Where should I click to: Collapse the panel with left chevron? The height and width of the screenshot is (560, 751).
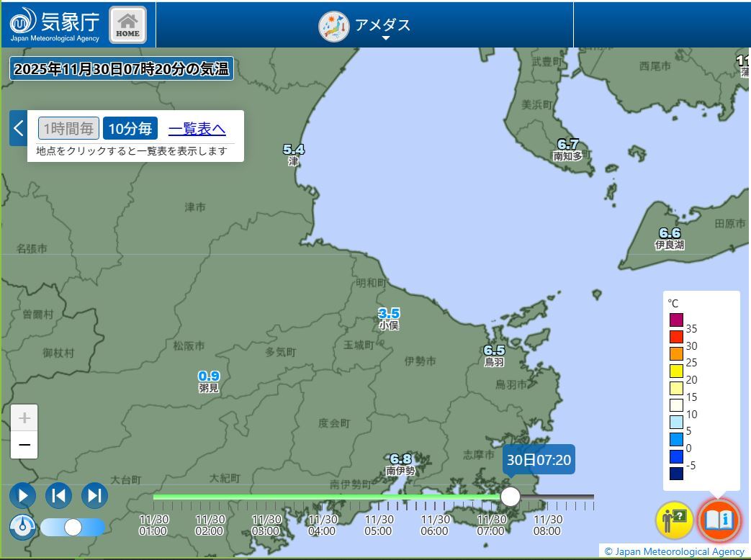point(19,129)
